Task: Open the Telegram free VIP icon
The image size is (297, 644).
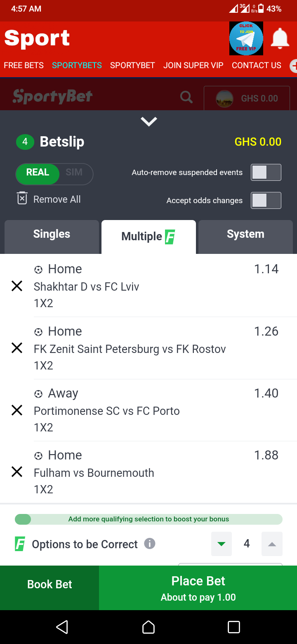Action: pyautogui.click(x=246, y=38)
